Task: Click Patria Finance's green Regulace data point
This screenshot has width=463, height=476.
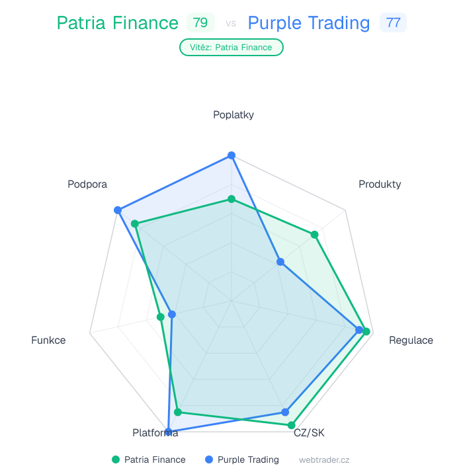Action: click(x=366, y=331)
